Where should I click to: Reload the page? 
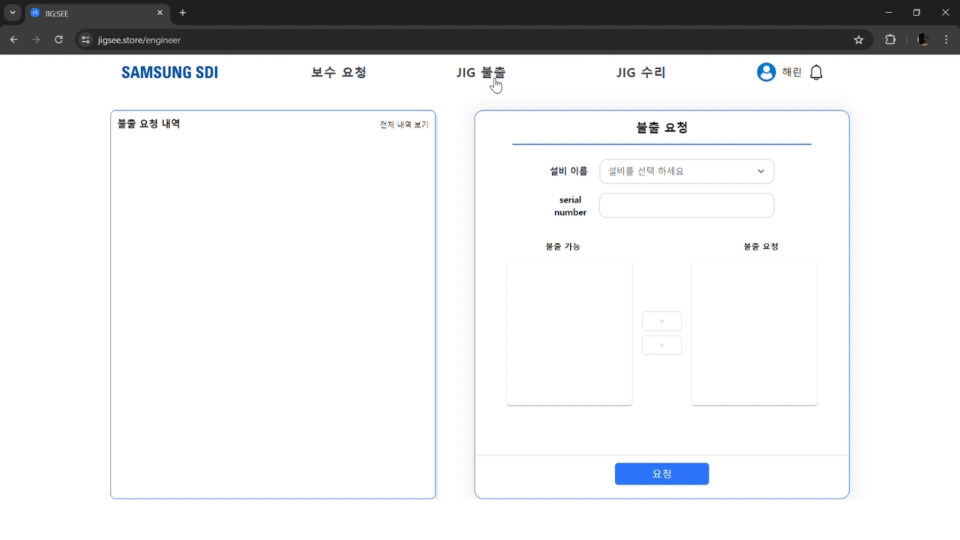click(59, 40)
